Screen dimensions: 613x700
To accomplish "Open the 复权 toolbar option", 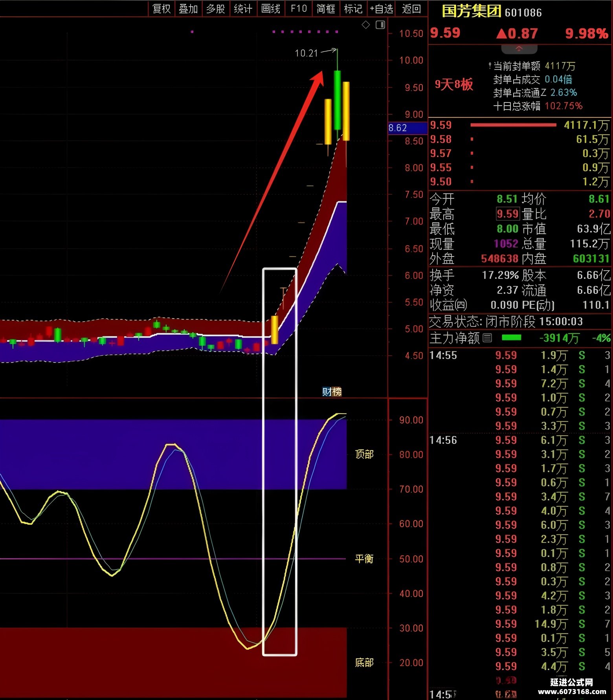I will 162,9.
